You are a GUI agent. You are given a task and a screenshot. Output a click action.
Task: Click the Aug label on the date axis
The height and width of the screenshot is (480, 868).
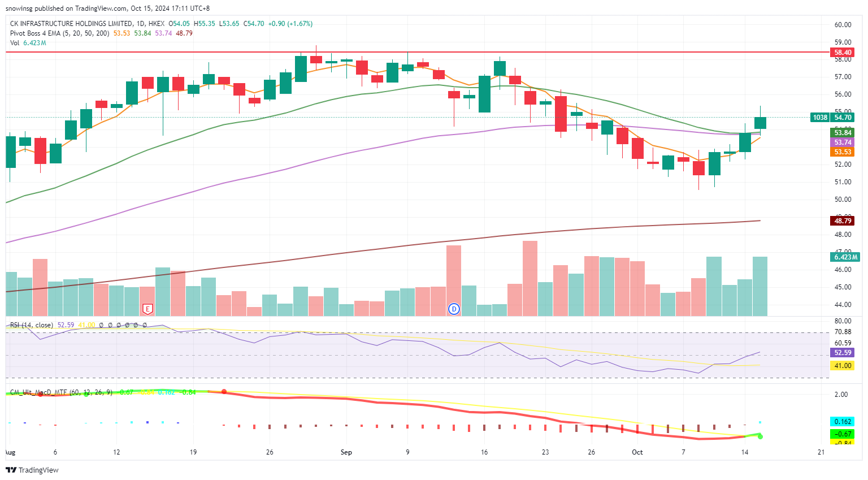pyautogui.click(x=10, y=452)
